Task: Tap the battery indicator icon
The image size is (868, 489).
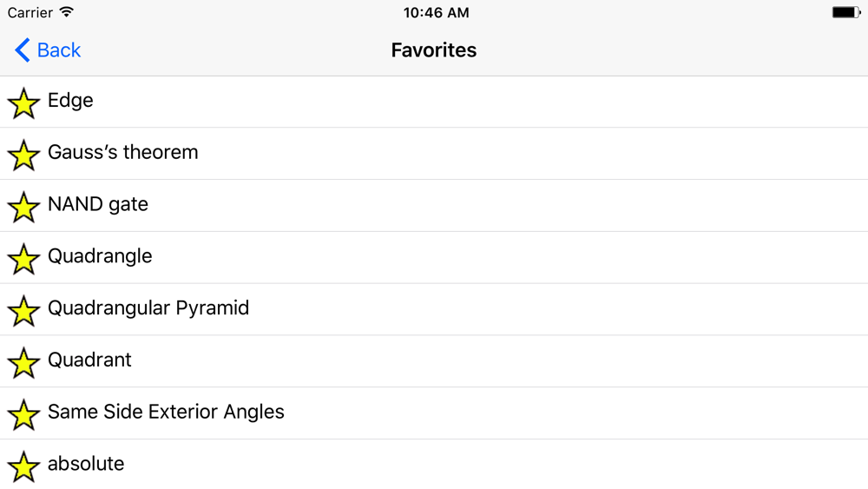Action: click(x=846, y=12)
